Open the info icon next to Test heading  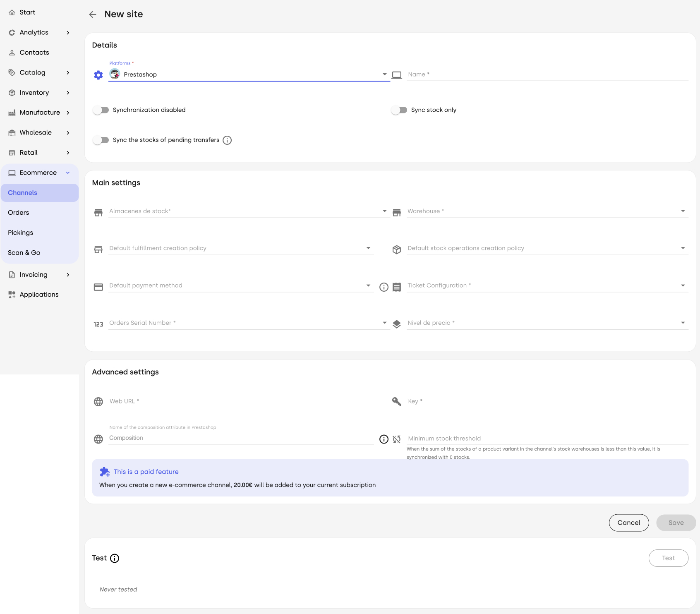(115, 558)
